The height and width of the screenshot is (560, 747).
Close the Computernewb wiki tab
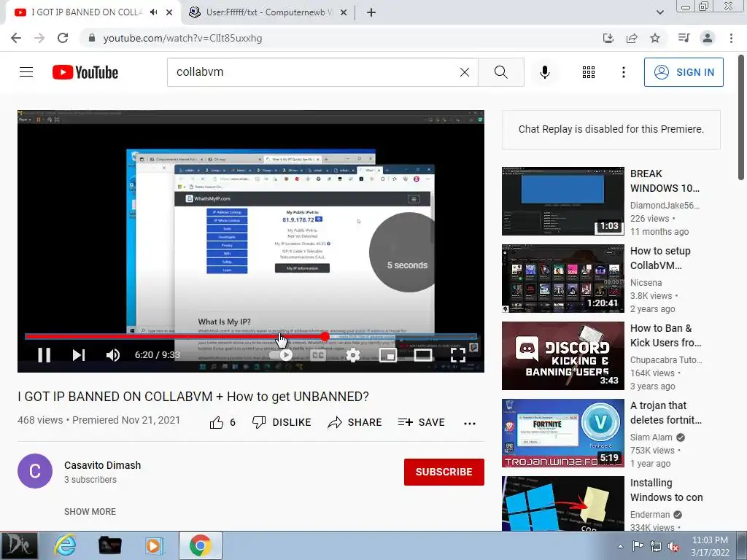pyautogui.click(x=344, y=12)
